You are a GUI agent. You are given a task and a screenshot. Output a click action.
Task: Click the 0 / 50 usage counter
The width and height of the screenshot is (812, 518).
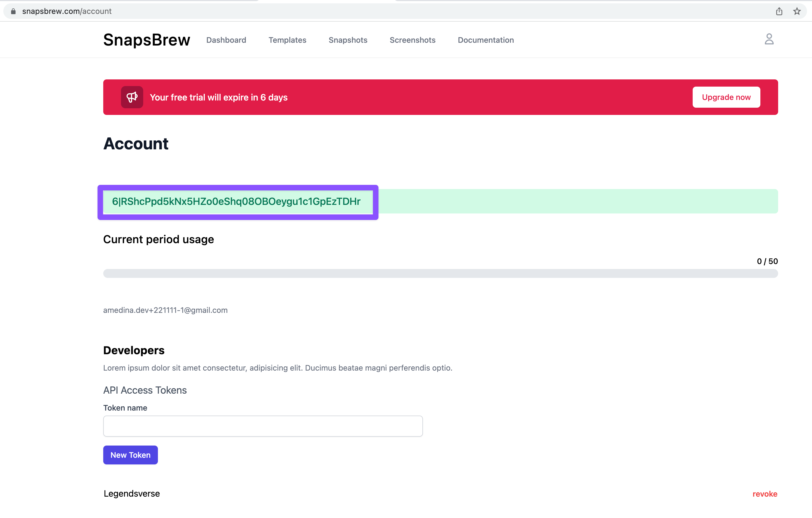pyautogui.click(x=767, y=261)
